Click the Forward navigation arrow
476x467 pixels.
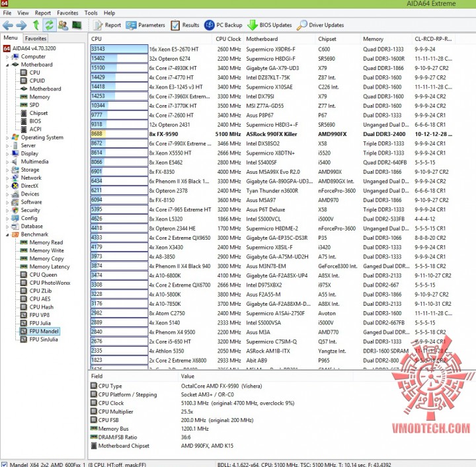(x=21, y=25)
